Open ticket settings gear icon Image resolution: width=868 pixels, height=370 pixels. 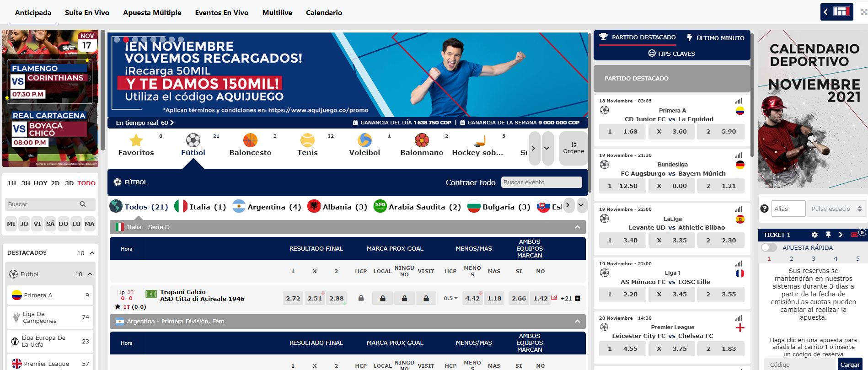coord(814,235)
